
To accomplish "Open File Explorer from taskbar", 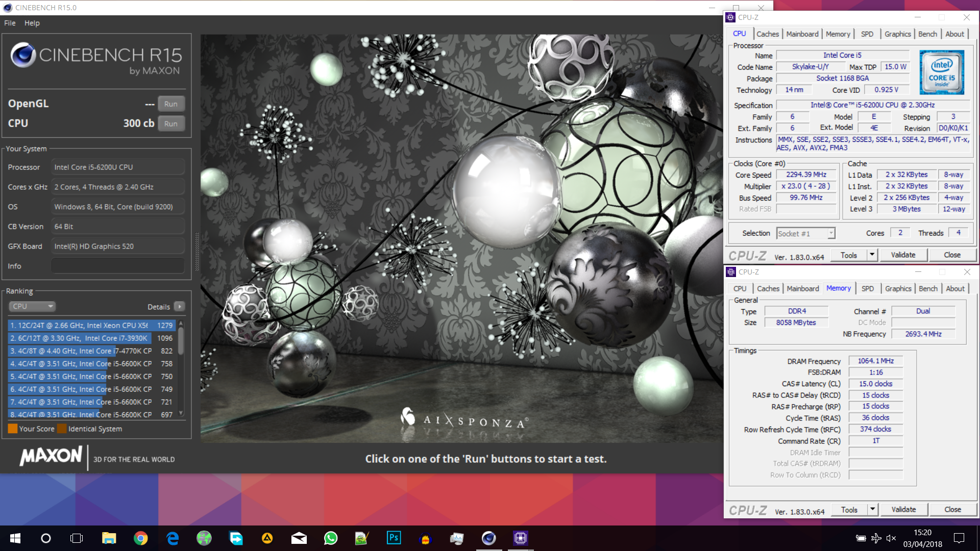I will [x=109, y=538].
